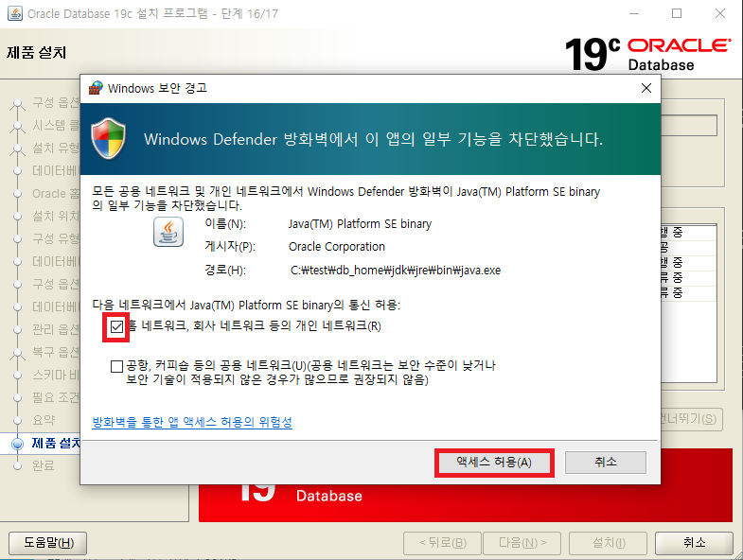The width and height of the screenshot is (743, 560).
Task: Select the 필요 조건 step in the sidebar
Action: coord(56,397)
